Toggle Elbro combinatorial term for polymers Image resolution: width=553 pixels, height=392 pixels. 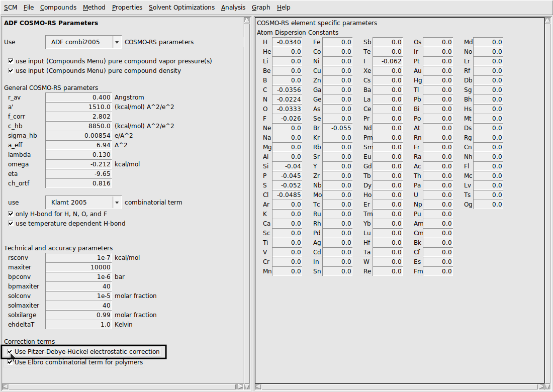(x=11, y=362)
